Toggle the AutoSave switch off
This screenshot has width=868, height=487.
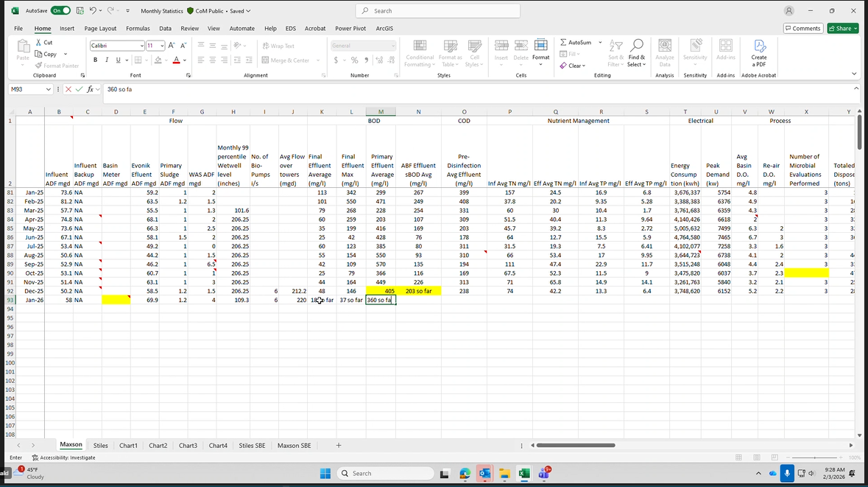pyautogui.click(x=60, y=11)
